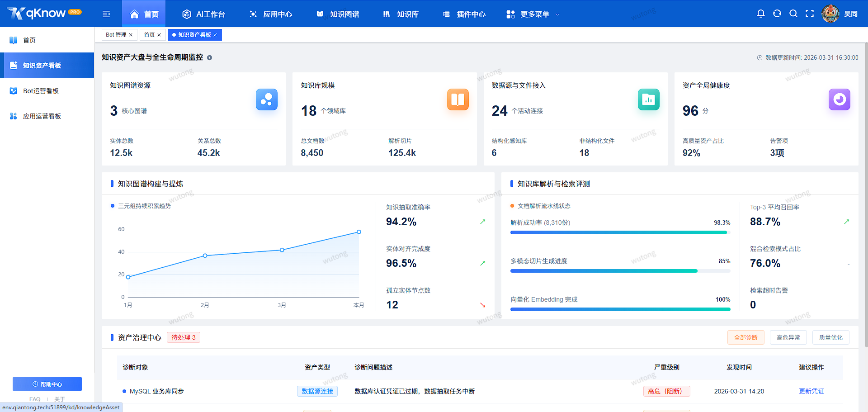Close the 首页 tab

[159, 35]
